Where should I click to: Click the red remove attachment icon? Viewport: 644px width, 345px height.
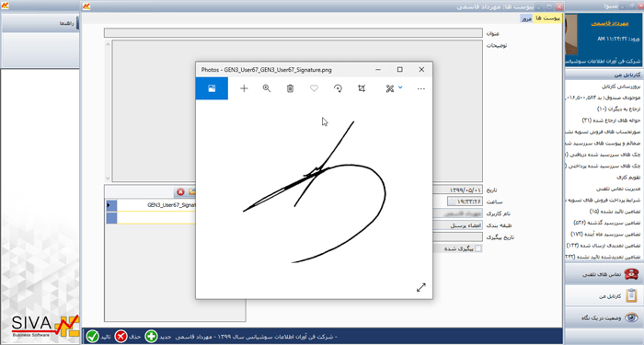coord(180,191)
